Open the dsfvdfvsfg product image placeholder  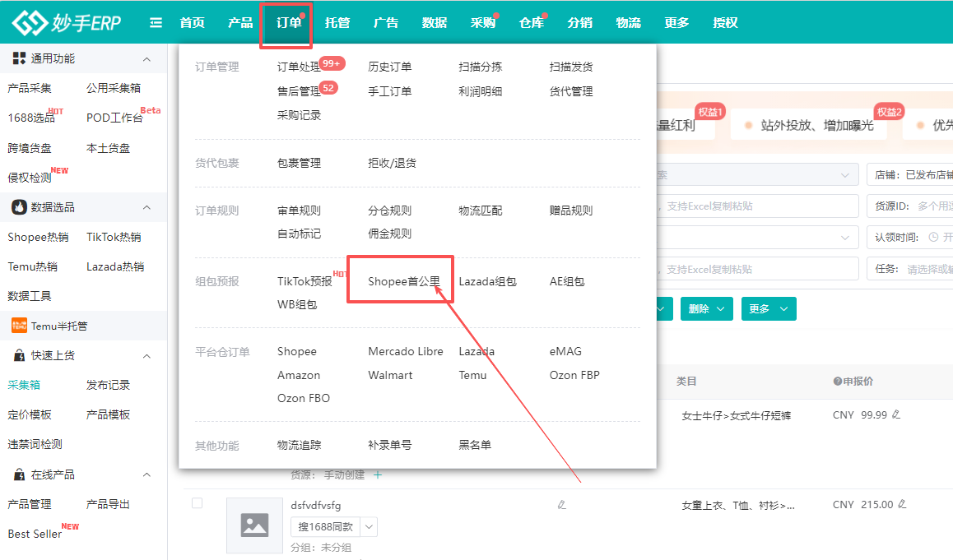(x=254, y=525)
